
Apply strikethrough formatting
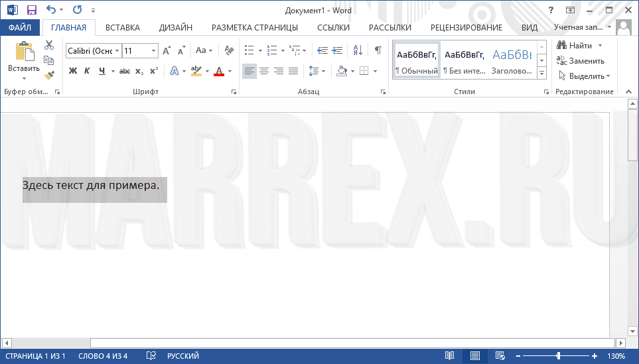coord(125,71)
